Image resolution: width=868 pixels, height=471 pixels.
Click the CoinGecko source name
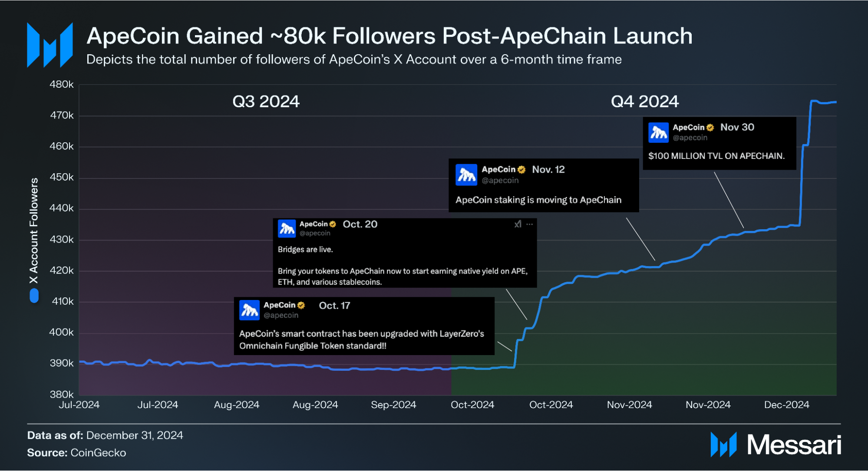98,453
